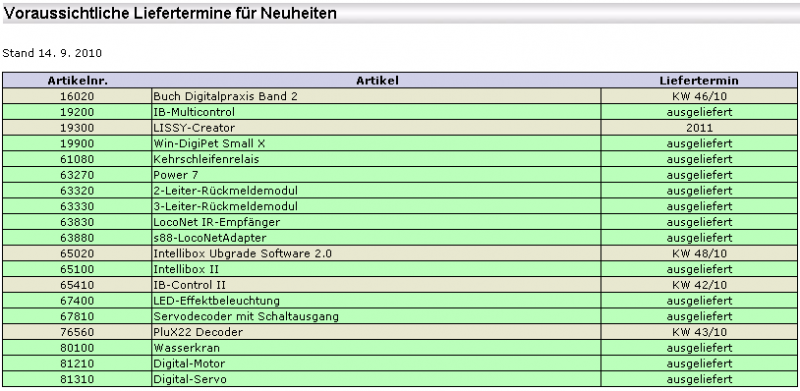The height and width of the screenshot is (391, 800).
Task: Click the Artikelnr. column header
Action: click(78, 81)
